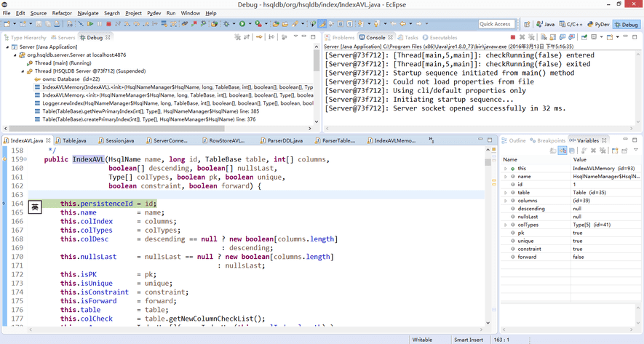Switch to the Breakpoints tab
The width and height of the screenshot is (644, 344).
[x=550, y=140]
